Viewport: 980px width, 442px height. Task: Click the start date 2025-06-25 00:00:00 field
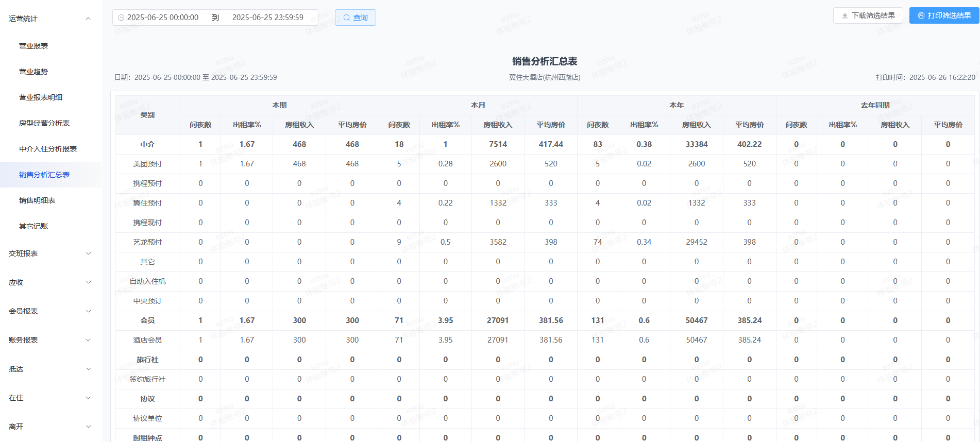[163, 18]
